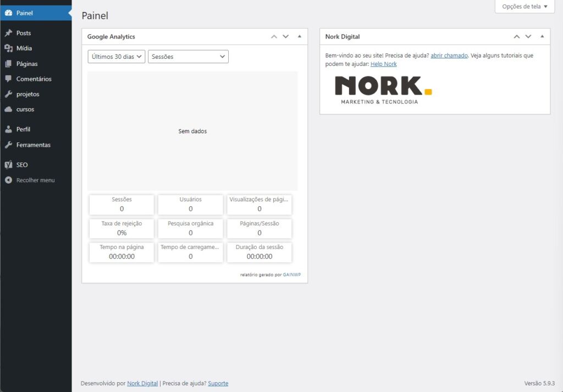Image resolution: width=563 pixels, height=392 pixels.
Task: Click the Nork Digital footer link
Action: (x=142, y=383)
